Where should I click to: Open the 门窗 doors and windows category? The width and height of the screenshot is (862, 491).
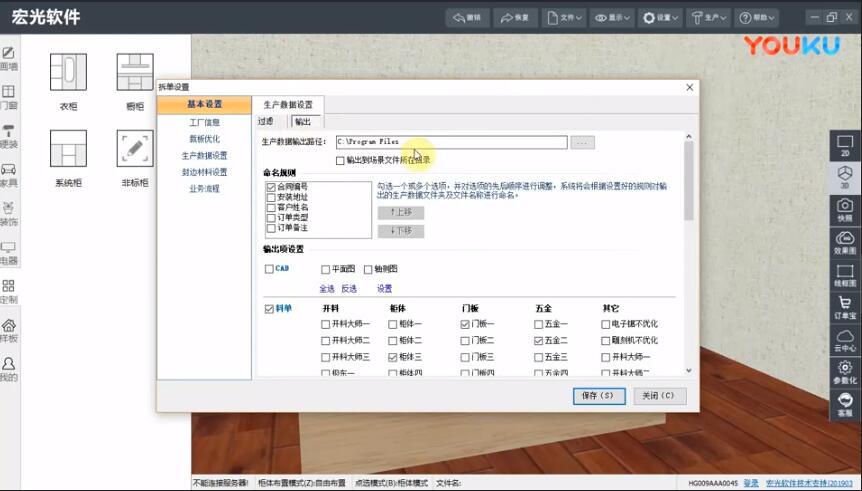(x=8, y=97)
